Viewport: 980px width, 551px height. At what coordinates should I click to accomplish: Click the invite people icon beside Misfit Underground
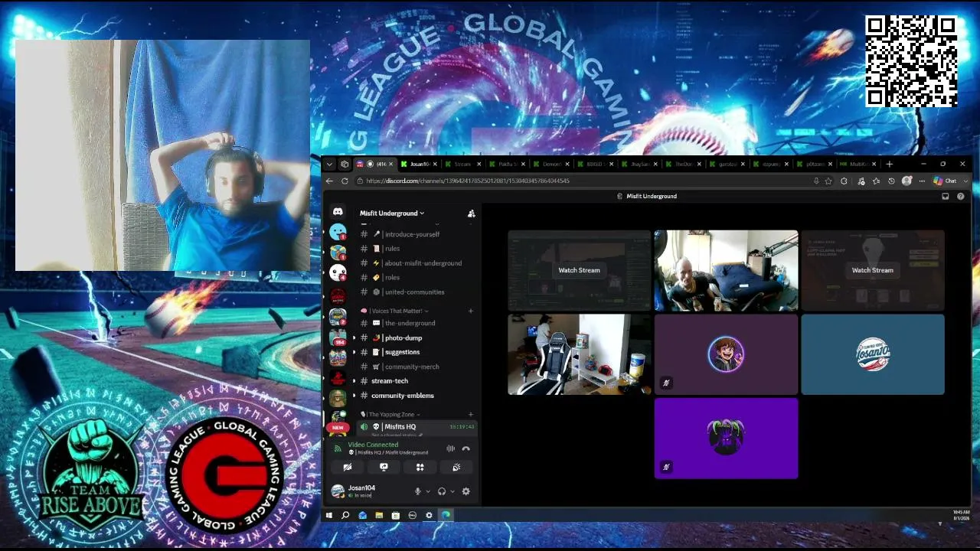[471, 214]
